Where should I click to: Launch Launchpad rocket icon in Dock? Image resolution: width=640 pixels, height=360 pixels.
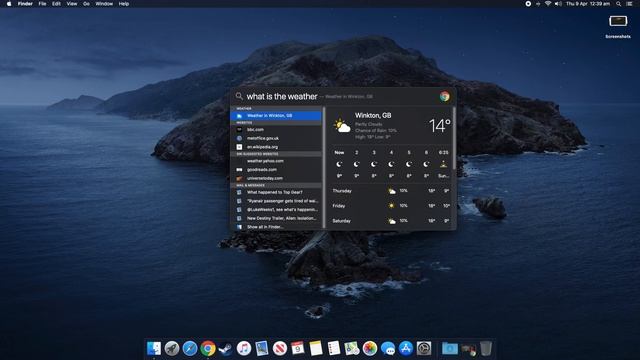click(172, 349)
